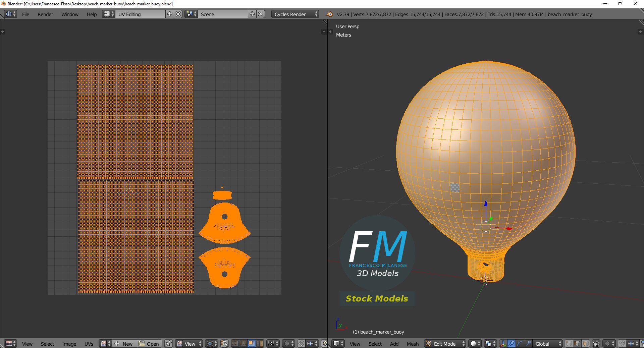Open UV editor View mode dropdown

[189, 344]
